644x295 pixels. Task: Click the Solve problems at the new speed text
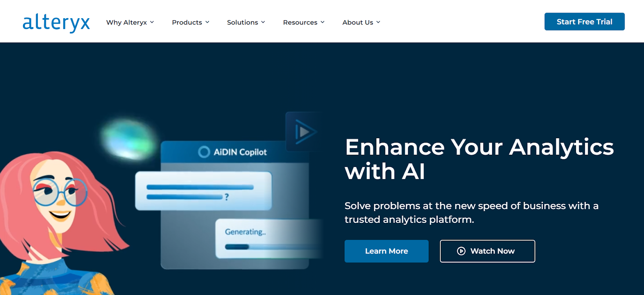(x=471, y=212)
